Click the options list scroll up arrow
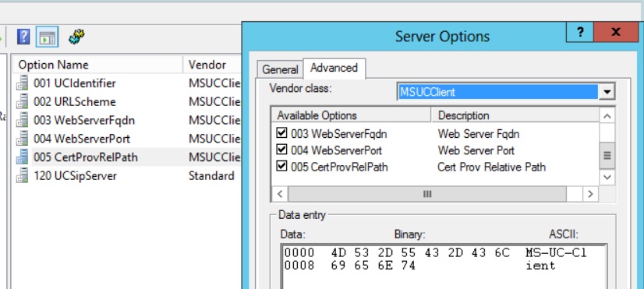Viewport: 644px width, 289px height. tap(607, 116)
